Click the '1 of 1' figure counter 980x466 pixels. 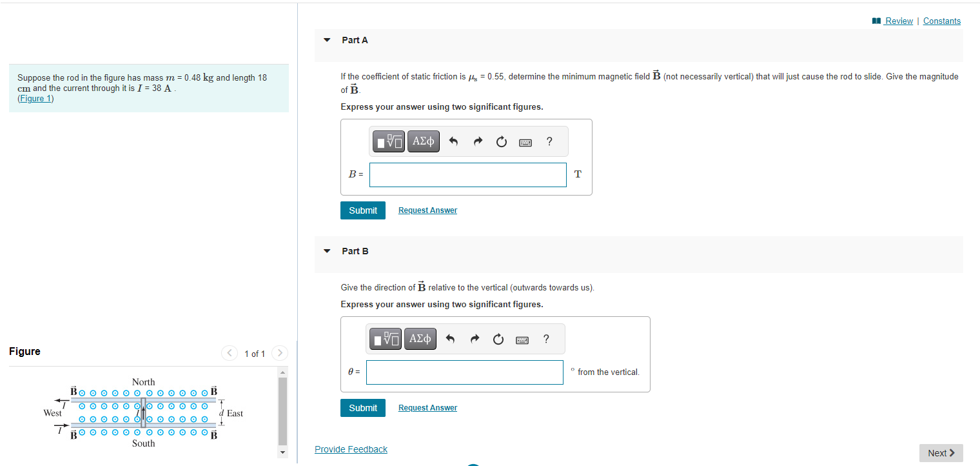click(x=255, y=354)
